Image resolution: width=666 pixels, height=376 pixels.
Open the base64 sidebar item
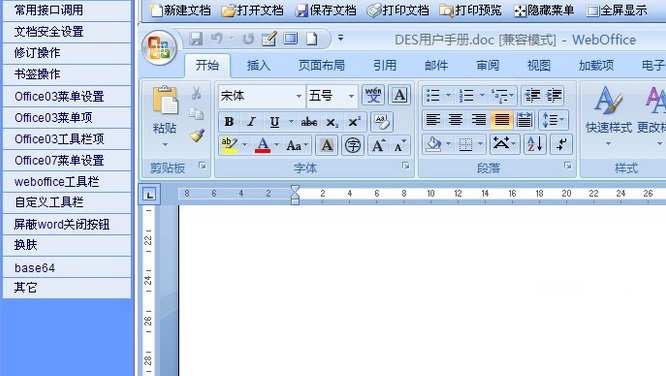67,268
